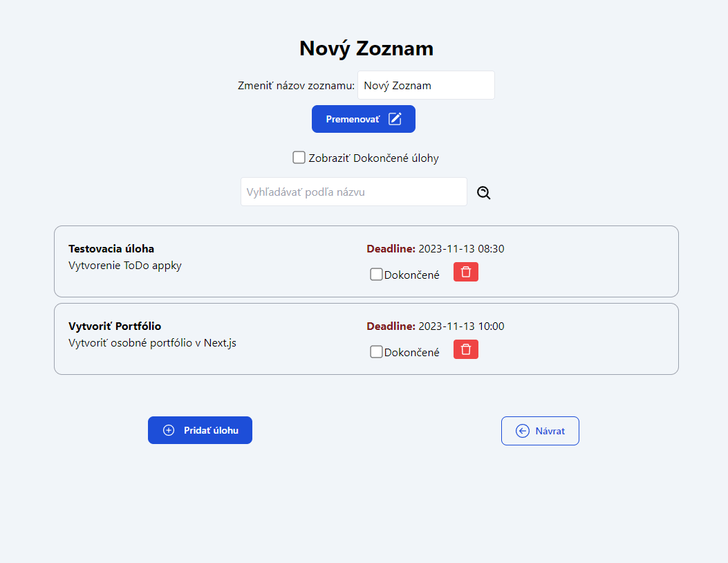Screen dimensions: 728x563
Task: Click the pencil edit icon on Premenovať
Action: [395, 119]
